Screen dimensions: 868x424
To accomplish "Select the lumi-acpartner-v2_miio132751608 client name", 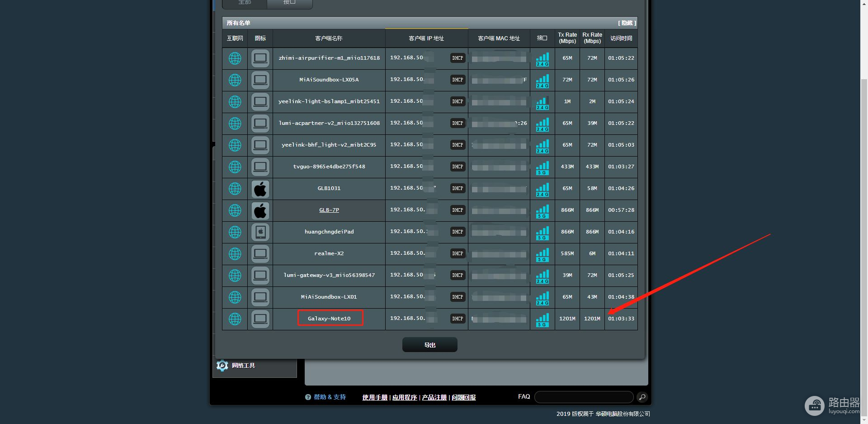I will [x=329, y=123].
